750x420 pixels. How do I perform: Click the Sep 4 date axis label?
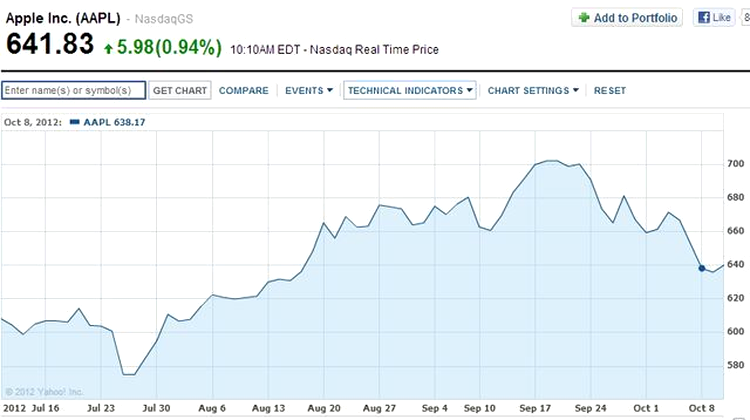coord(434,409)
